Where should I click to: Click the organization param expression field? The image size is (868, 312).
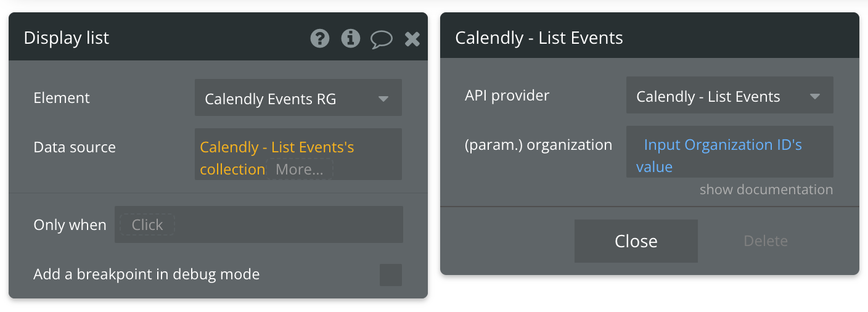(730, 152)
